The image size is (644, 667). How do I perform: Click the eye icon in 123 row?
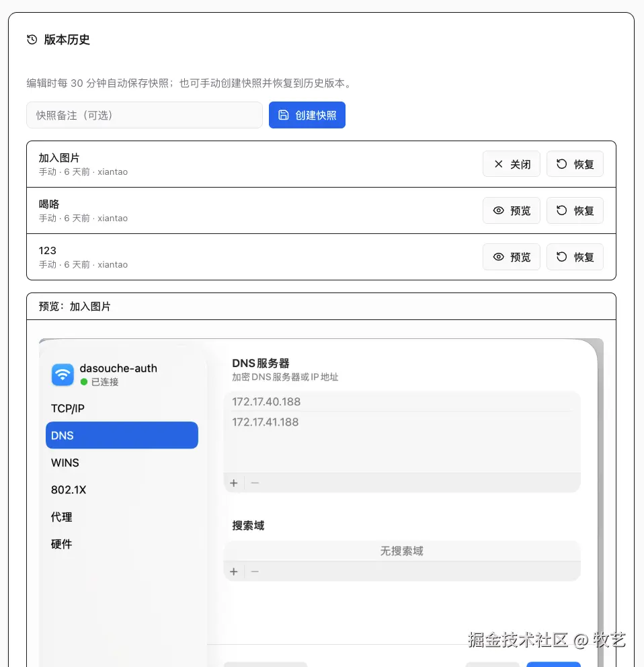(499, 256)
